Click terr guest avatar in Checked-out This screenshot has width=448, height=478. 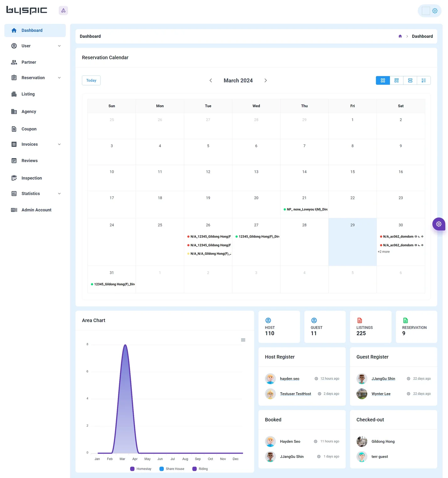pyautogui.click(x=362, y=456)
